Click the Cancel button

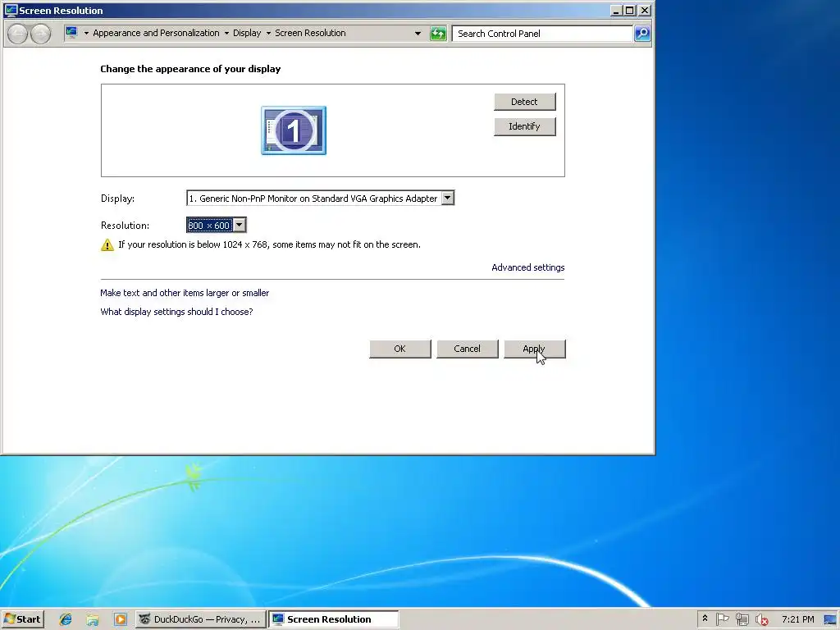click(467, 349)
